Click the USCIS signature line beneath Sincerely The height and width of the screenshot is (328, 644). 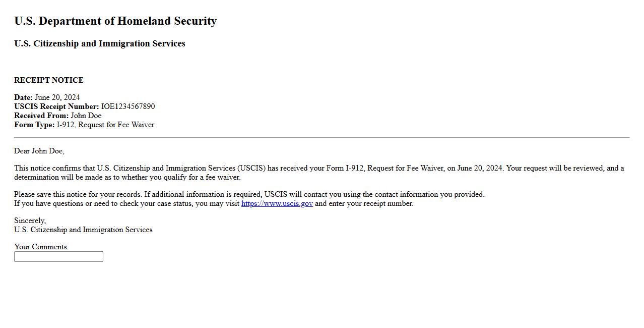[83, 230]
